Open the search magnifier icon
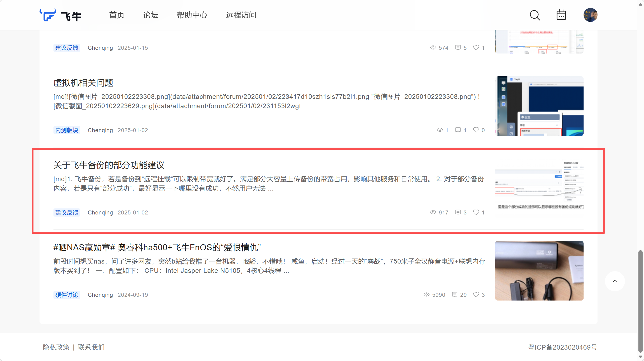The height and width of the screenshot is (361, 644). [x=535, y=15]
